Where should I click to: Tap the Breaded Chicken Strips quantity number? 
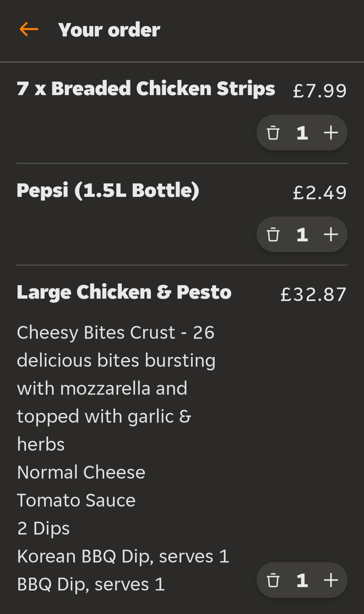(302, 133)
